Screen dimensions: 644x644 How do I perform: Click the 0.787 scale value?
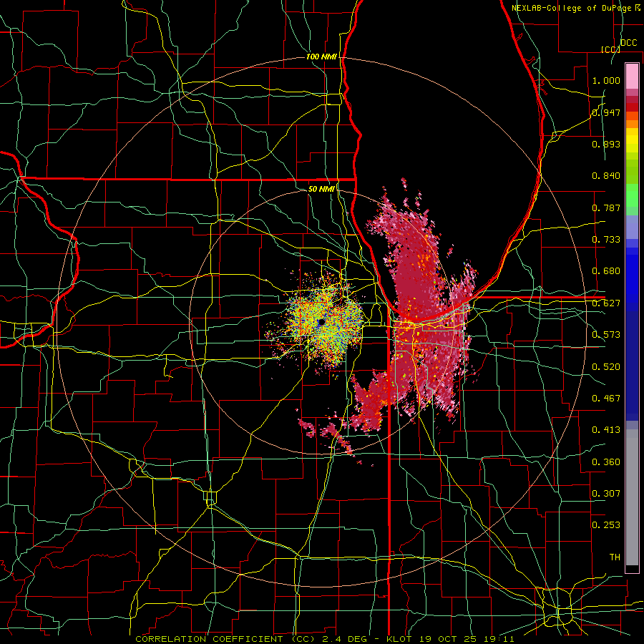coord(606,208)
